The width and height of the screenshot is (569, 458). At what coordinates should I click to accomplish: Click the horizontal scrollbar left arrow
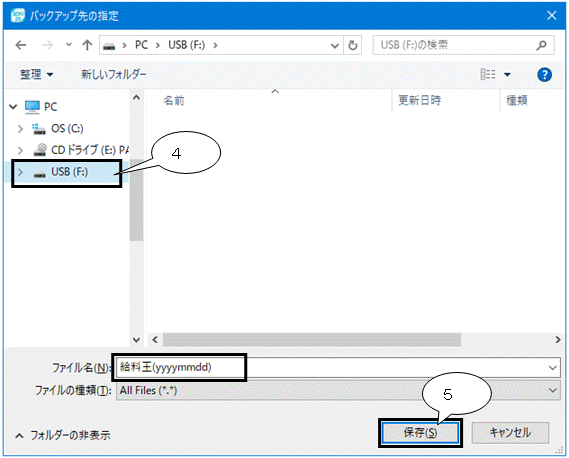(x=155, y=340)
